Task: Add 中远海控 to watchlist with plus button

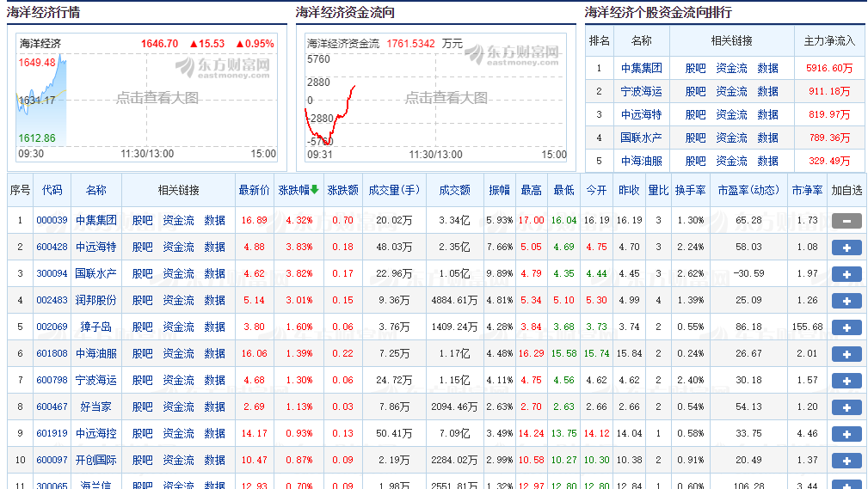Action: [x=846, y=434]
